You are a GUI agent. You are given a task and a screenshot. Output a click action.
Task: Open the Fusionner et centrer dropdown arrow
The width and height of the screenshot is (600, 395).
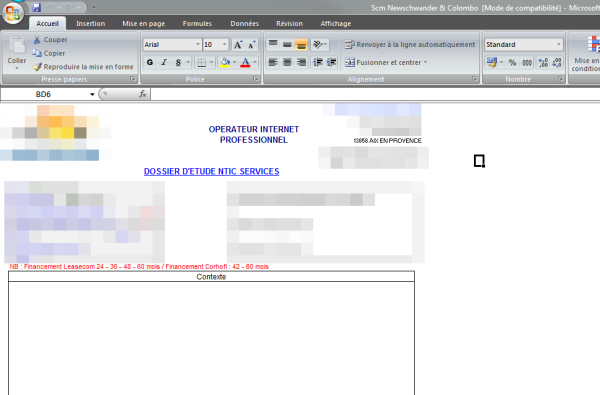(x=426, y=62)
